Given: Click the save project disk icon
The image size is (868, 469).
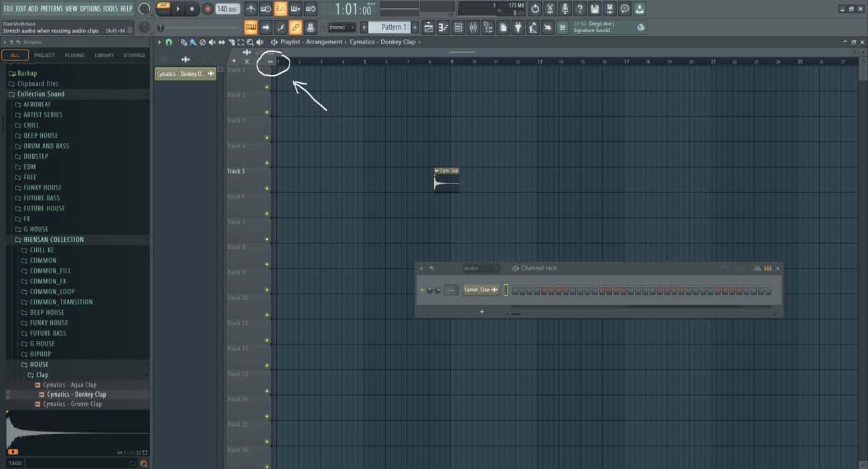Looking at the screenshot, I should (595, 9).
